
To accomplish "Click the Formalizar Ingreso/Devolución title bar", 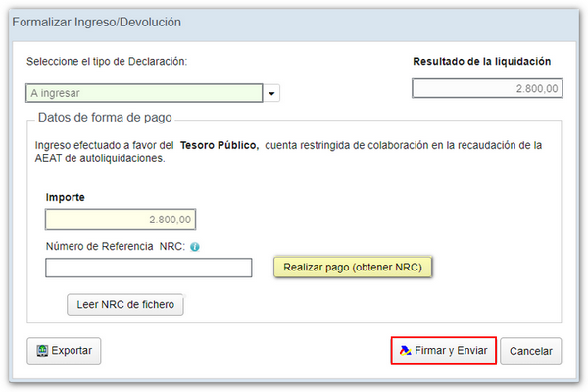I will (x=97, y=22).
